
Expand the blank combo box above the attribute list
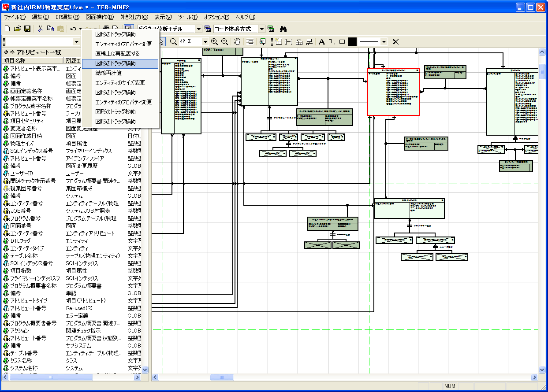tap(77, 41)
